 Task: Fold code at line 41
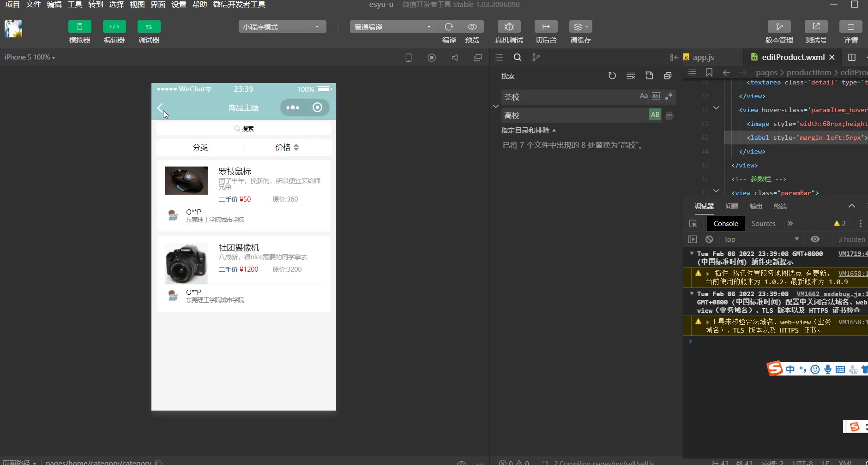coord(716,108)
